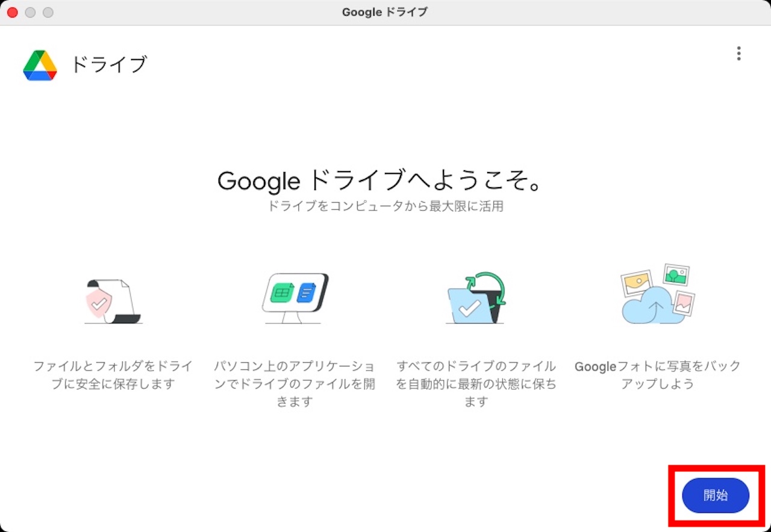Click the Google Drive triangle logo

coord(40,65)
